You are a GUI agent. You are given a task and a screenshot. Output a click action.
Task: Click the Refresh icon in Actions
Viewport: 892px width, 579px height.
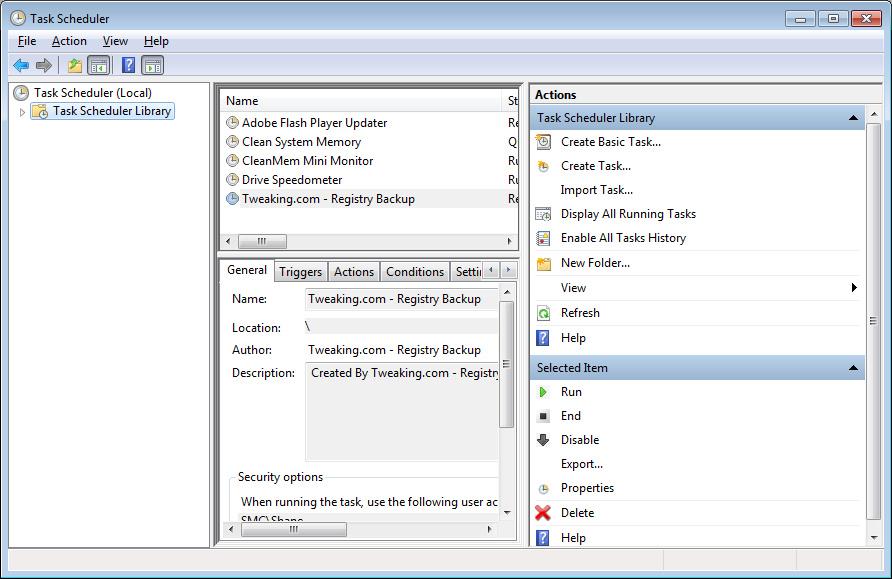click(x=543, y=313)
